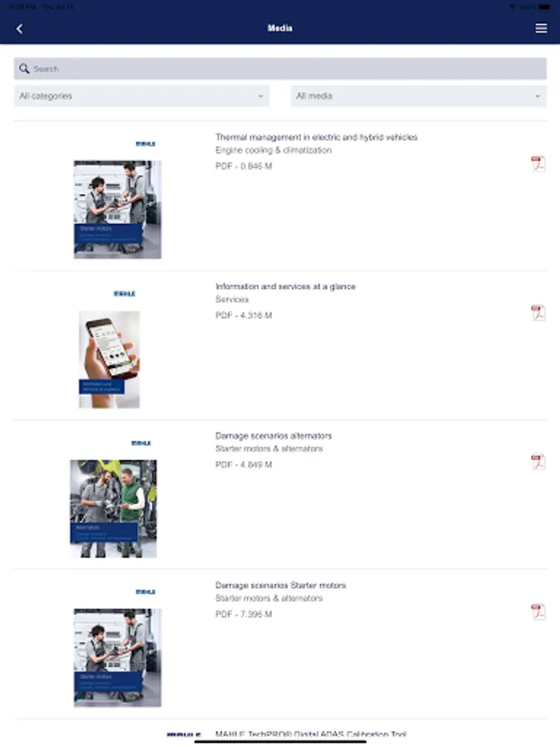560x747 pixels.
Task: Open MAHLE TechPRO Digital ADAS Calibration Tool entry
Action: [x=310, y=735]
